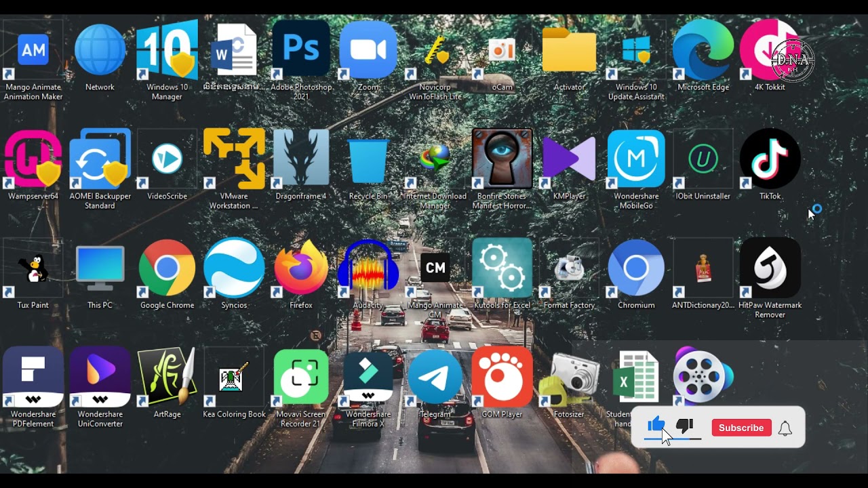Launch Movavi Screen Recorder 21

coord(301,378)
